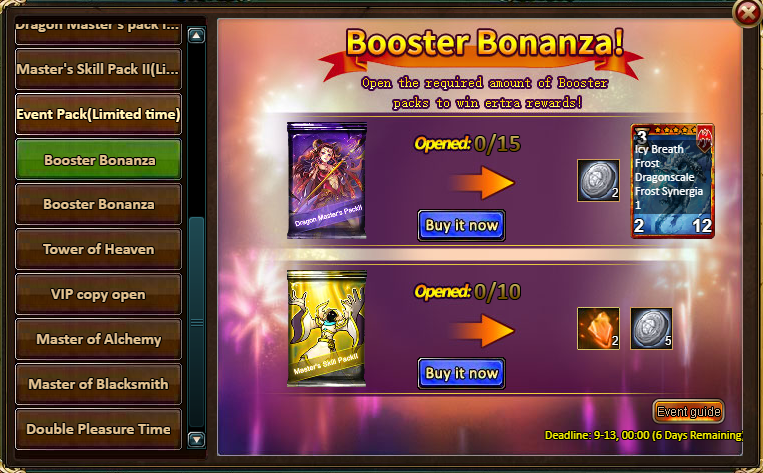Click the sidebar scrollbar thumb
Image resolution: width=763 pixels, height=473 pixels.
197,322
